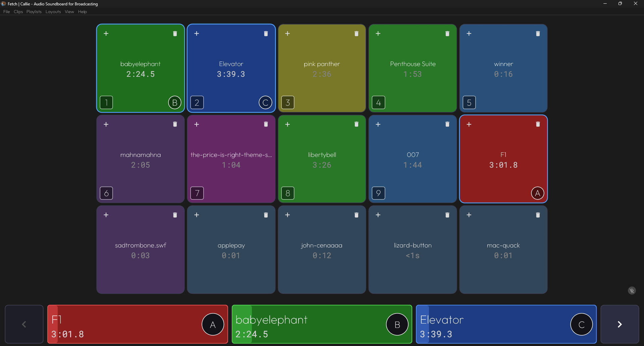Viewport: 644px width, 346px height.
Task: Open the Layouts menu
Action: [53, 11]
